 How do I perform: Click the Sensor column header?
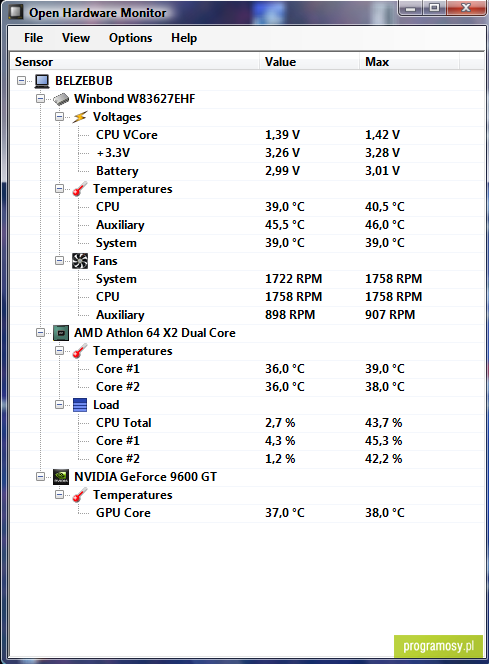tap(135, 62)
